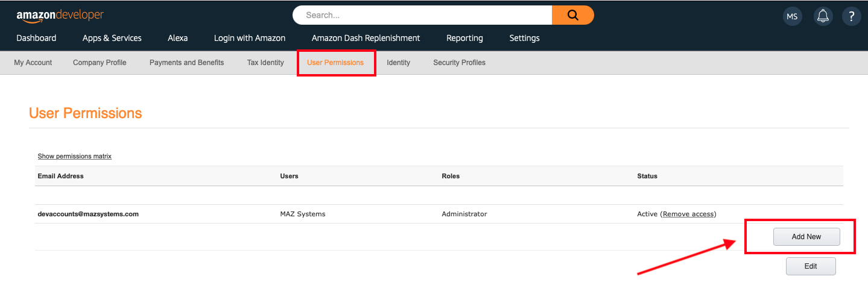Select the User Permissions tab
Screen dimensions: 868x291
tap(335, 63)
